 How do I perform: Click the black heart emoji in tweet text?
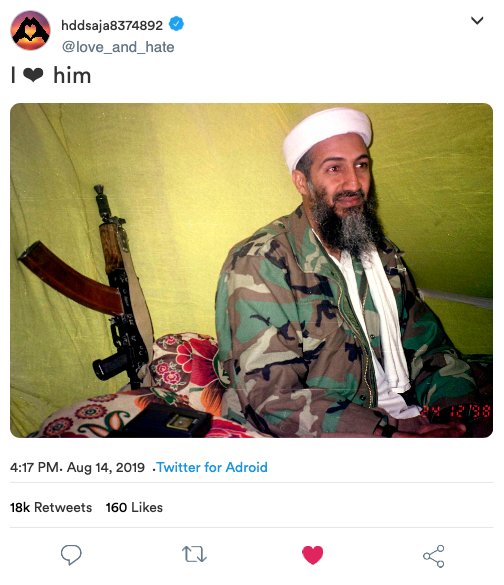33,75
